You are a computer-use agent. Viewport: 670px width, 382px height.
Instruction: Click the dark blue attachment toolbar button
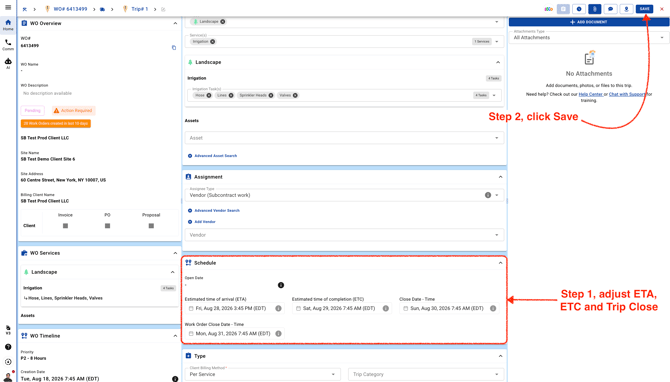click(x=595, y=9)
